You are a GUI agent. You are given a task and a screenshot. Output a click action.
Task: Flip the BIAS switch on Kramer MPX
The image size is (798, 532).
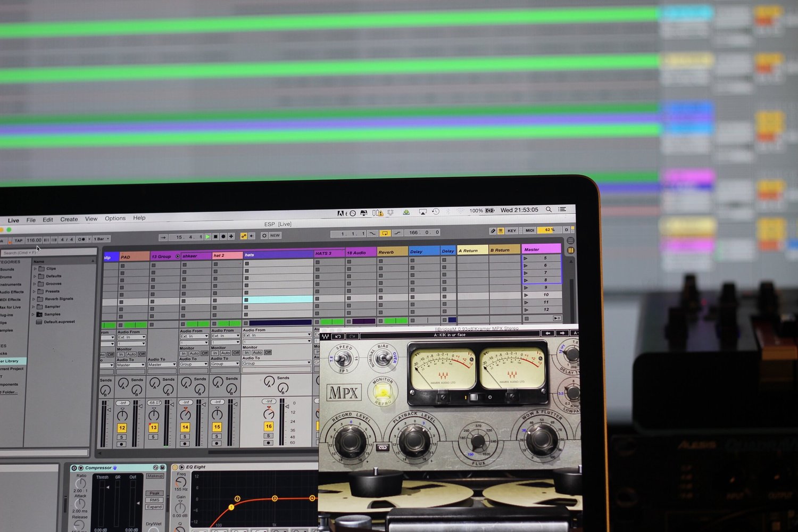point(382,358)
